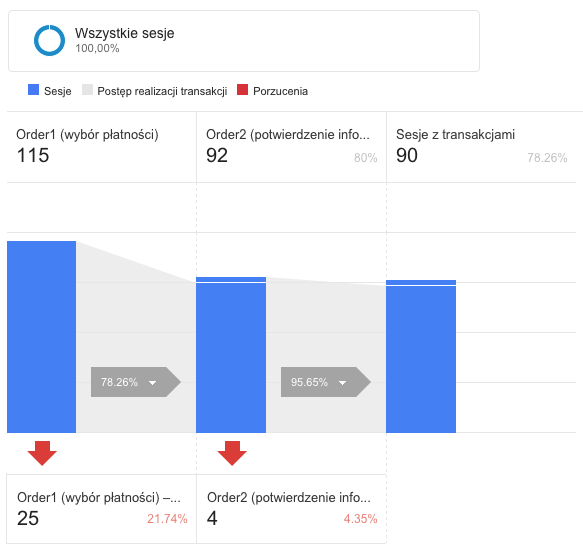Click the Porzucenia legend label
Viewport: 583px width, 553px height.
point(280,91)
